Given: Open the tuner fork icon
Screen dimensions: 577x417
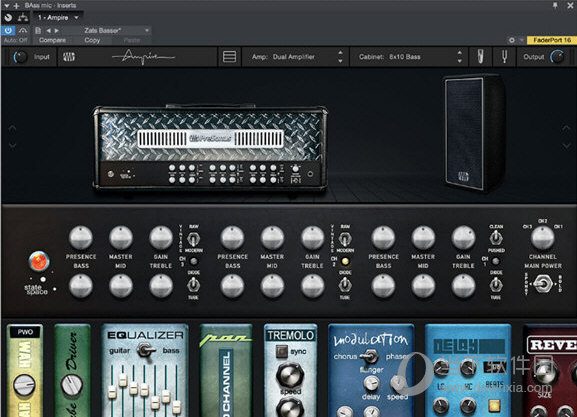Looking at the screenshot, I should (504, 57).
